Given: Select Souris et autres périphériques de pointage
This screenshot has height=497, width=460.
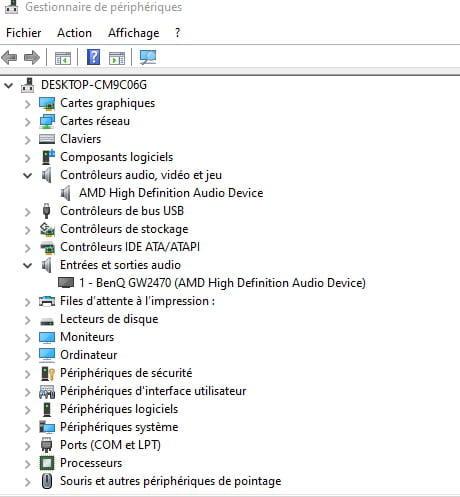Looking at the screenshot, I should pyautogui.click(x=171, y=481).
